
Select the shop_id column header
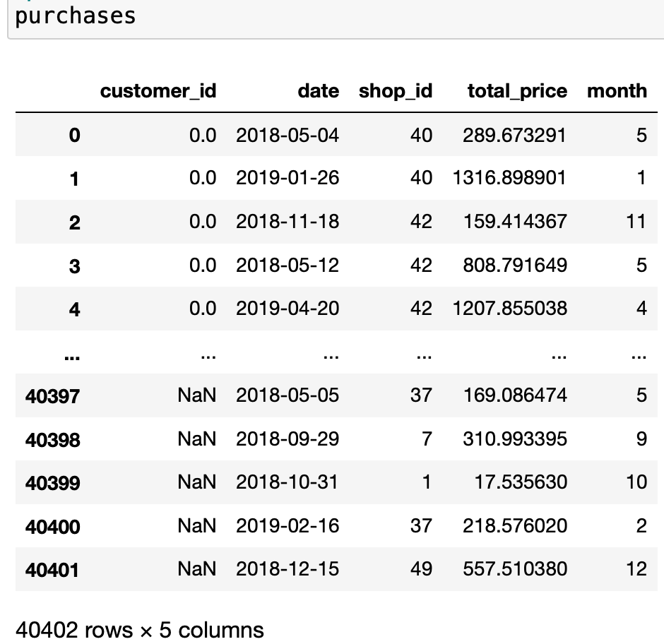tap(395, 91)
